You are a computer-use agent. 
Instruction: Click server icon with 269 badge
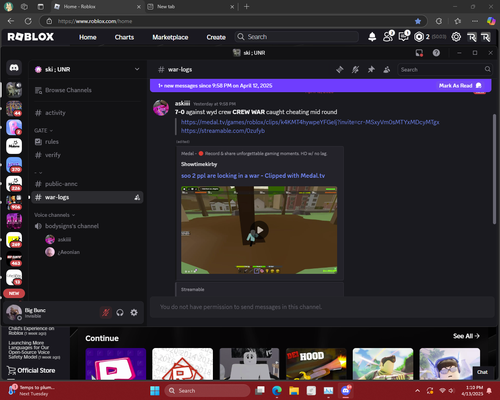pos(14,240)
